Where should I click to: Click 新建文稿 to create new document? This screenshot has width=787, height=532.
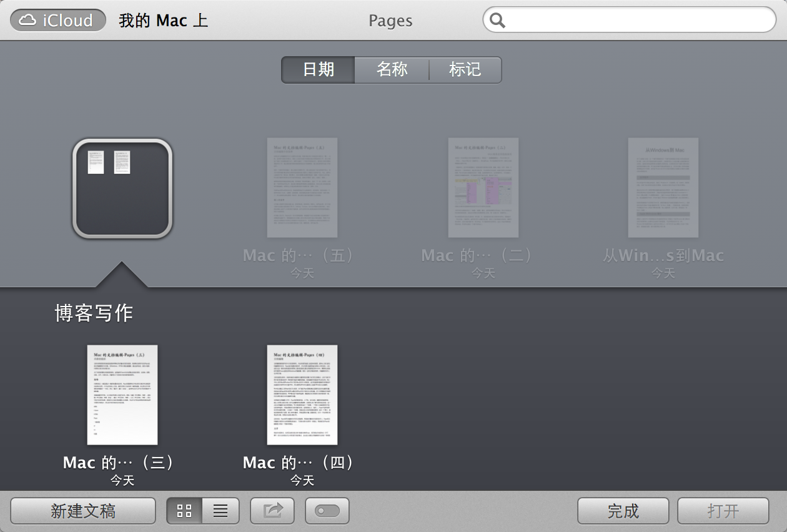tap(83, 511)
